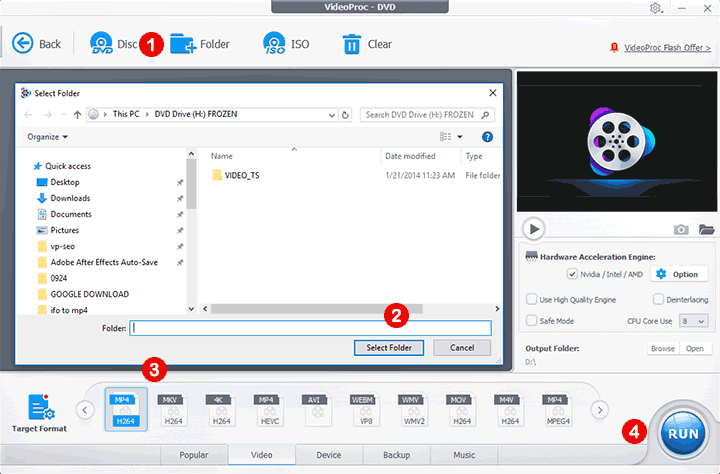Enable Deinterlacing option

coord(658,299)
